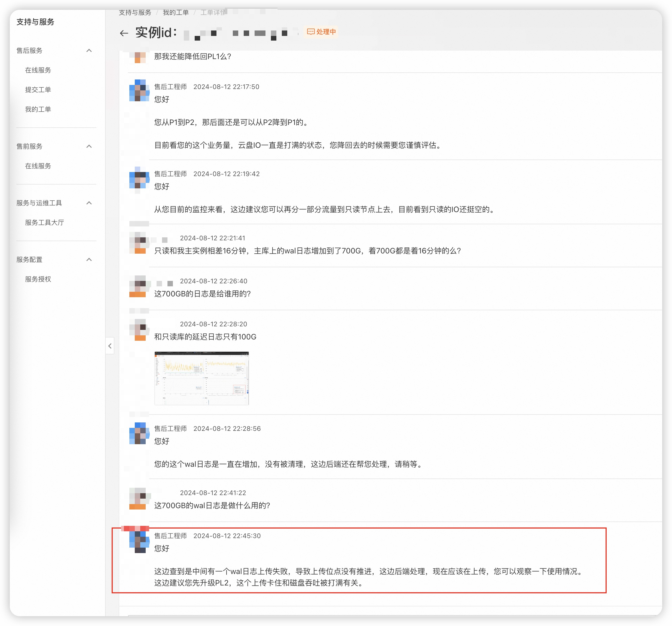Open 提交工单 in the sidebar
This screenshot has height=626, width=672.
[x=38, y=90]
